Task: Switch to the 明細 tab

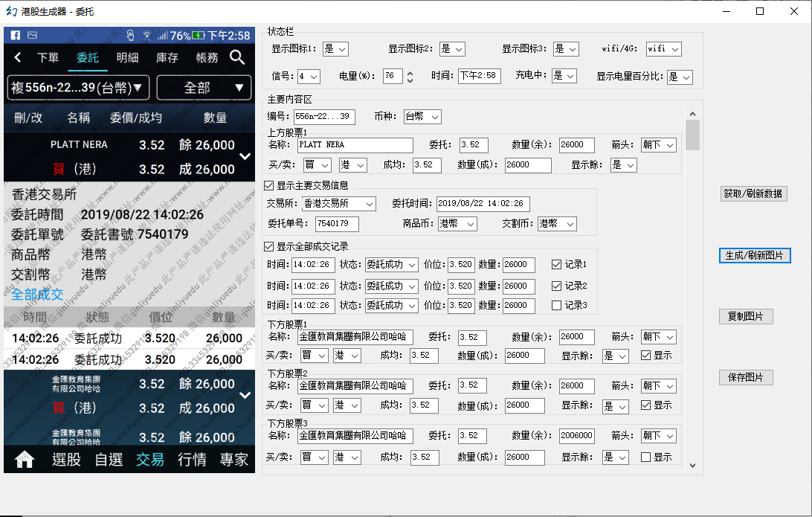Action: coord(127,58)
